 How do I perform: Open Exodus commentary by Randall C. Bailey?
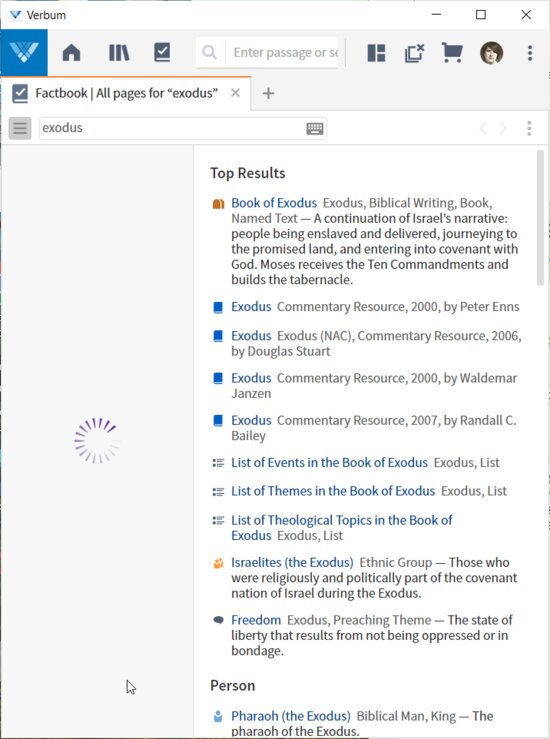(x=251, y=420)
